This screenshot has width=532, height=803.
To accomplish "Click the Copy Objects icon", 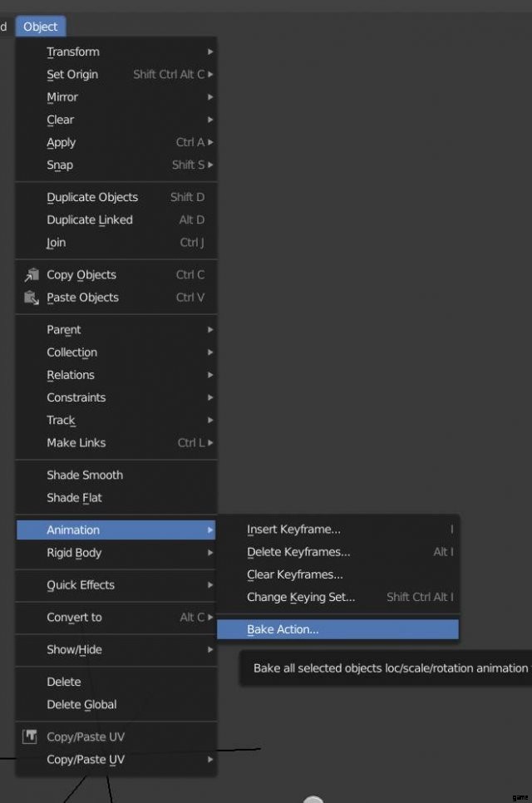I will click(x=32, y=275).
